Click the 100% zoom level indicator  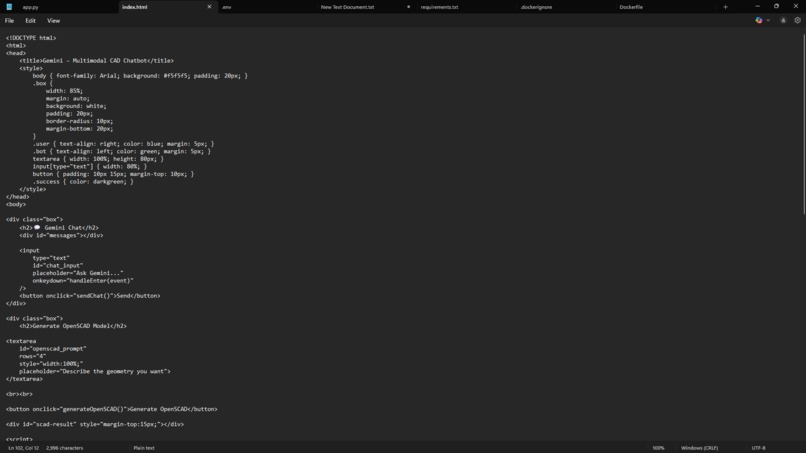(x=658, y=448)
